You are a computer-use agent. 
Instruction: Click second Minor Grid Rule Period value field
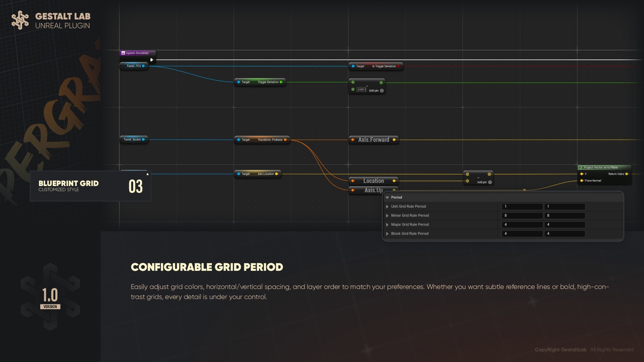coord(565,216)
